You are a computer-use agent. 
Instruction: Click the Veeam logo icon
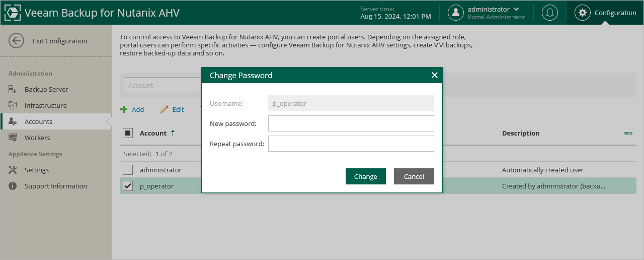[12, 13]
